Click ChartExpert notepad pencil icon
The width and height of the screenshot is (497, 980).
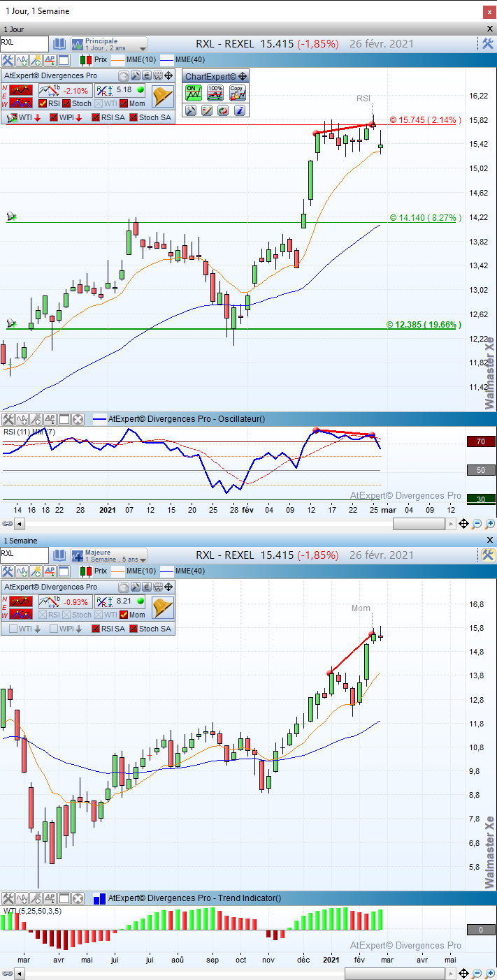click(x=206, y=110)
